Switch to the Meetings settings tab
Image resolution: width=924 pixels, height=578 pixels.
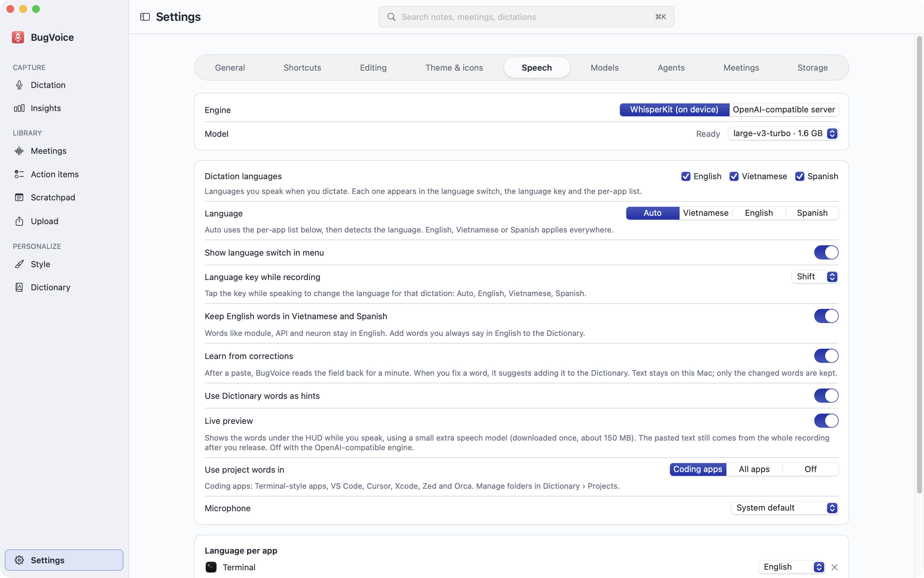click(x=741, y=68)
